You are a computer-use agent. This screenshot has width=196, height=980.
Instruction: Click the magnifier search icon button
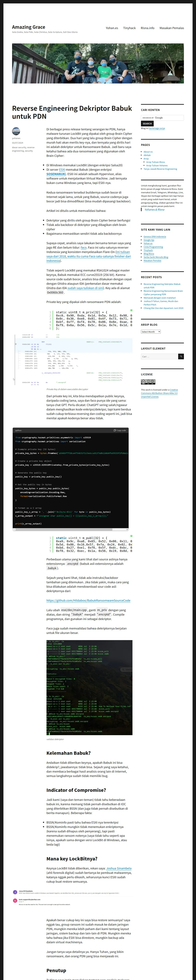tap(181, 356)
